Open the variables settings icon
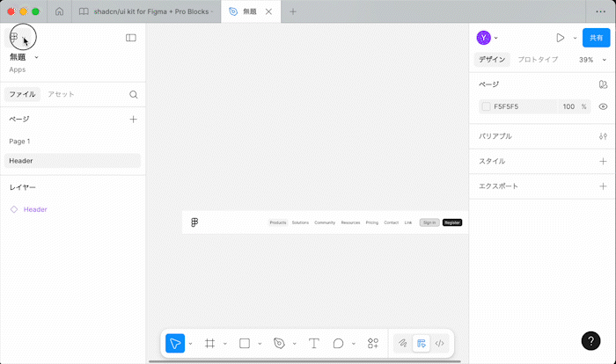The width and height of the screenshot is (616, 364). click(x=603, y=136)
